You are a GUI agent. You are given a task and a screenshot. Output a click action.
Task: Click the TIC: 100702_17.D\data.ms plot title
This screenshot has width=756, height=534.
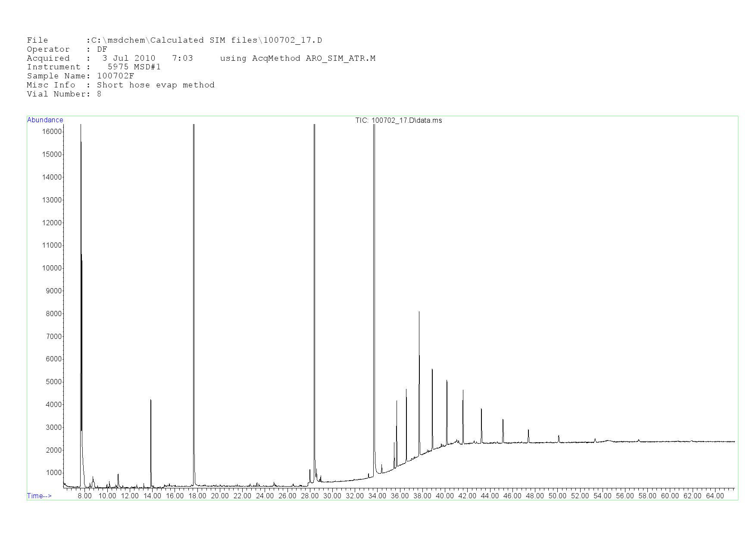point(398,121)
